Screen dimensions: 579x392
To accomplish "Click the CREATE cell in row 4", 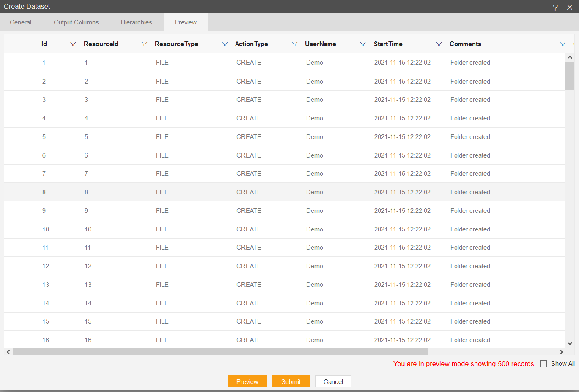I will [249, 118].
